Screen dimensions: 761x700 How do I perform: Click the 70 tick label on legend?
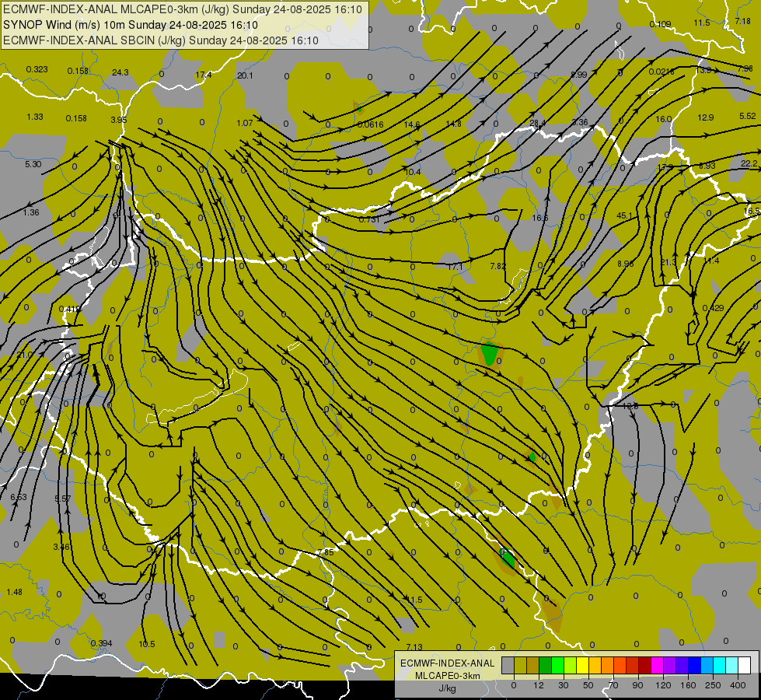613,685
